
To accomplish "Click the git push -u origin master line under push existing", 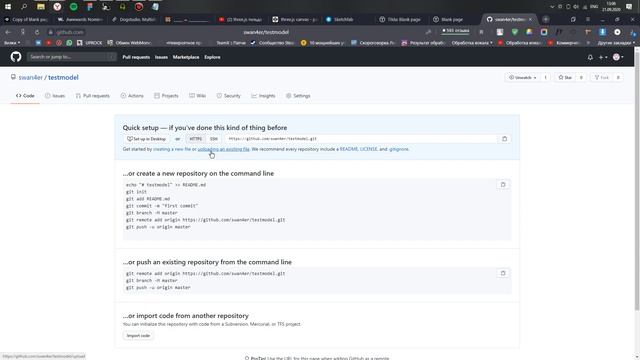I will coord(158,288).
